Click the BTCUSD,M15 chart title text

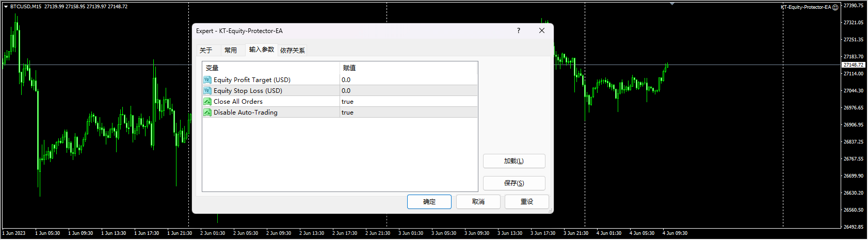(x=26, y=7)
